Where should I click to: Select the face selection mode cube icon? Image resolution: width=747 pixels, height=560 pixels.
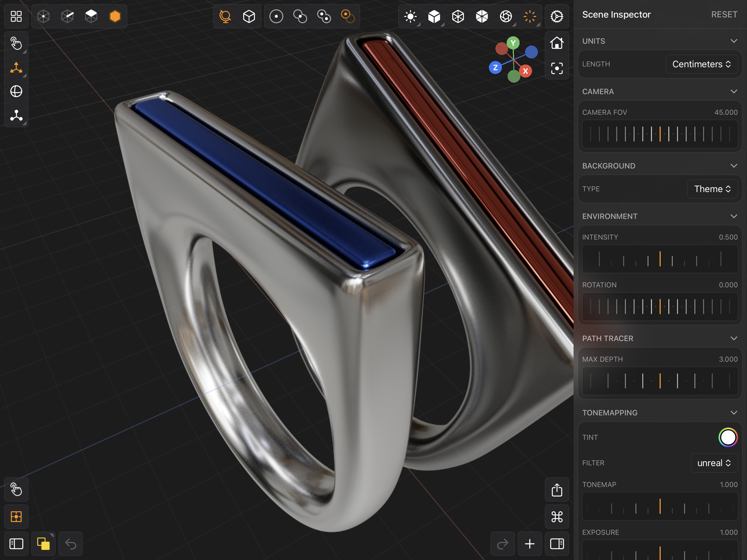click(x=91, y=16)
